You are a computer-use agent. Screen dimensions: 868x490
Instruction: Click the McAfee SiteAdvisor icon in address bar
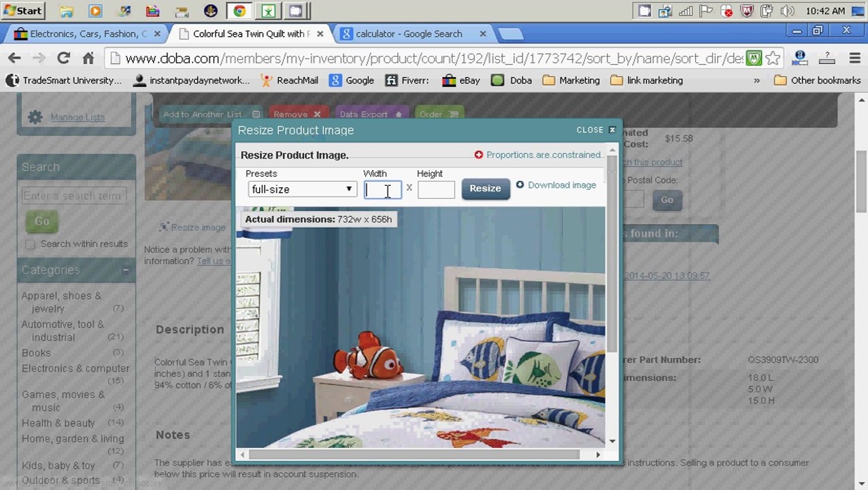(x=754, y=59)
